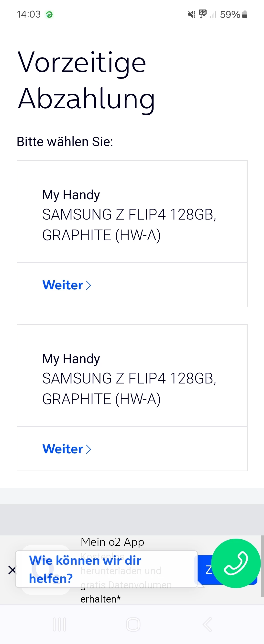Tap the chevron arrow beside the first Weiter
264x644 pixels.
coord(88,285)
